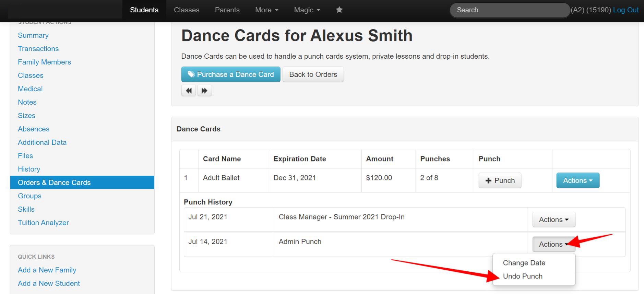
Task: Open the Summary sidebar link
Action: coord(33,35)
